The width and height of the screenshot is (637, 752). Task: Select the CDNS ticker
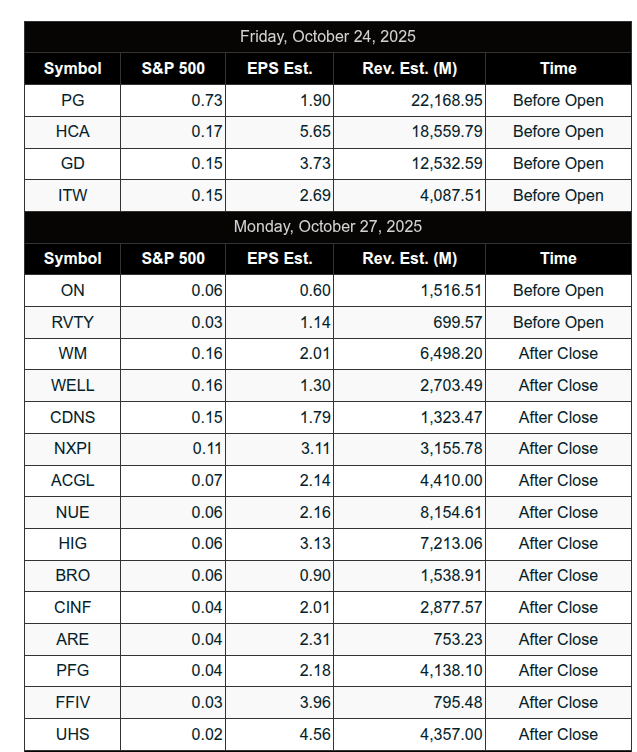click(x=73, y=417)
